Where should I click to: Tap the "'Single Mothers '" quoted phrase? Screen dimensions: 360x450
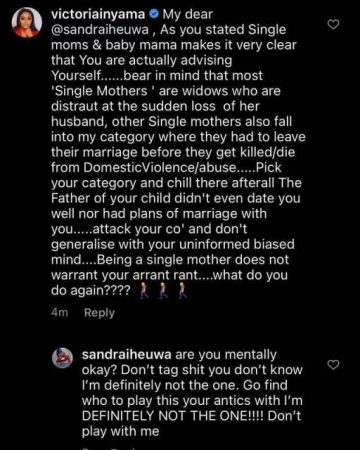[x=99, y=91]
